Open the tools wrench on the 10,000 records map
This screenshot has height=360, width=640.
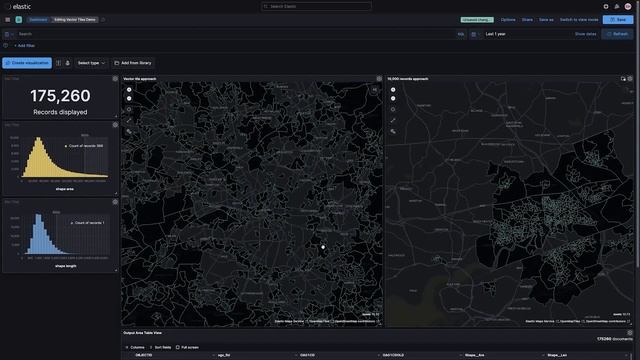393,131
